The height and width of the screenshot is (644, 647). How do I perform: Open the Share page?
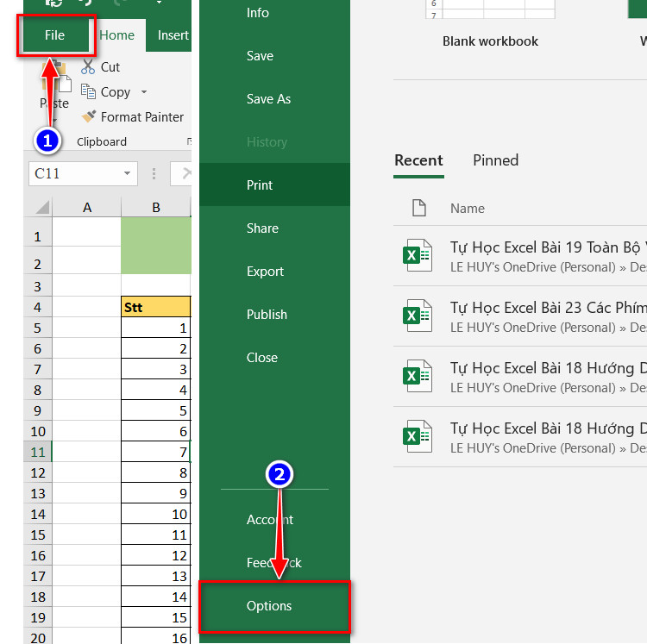[274, 228]
